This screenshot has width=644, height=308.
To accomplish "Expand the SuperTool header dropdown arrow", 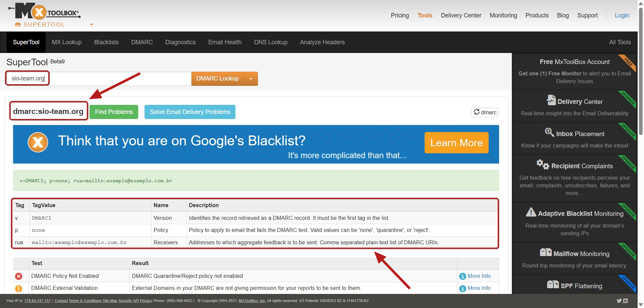I will [92, 24].
